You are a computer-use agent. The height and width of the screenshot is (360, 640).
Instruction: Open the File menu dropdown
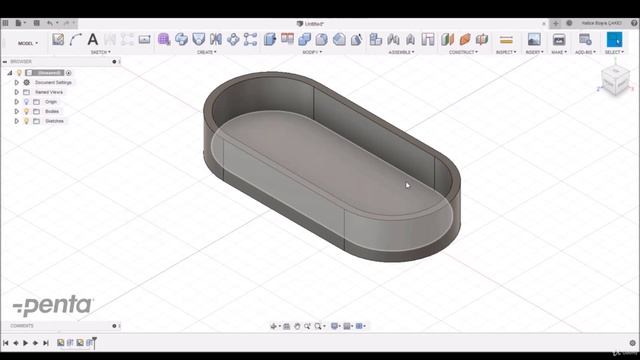(x=20, y=23)
